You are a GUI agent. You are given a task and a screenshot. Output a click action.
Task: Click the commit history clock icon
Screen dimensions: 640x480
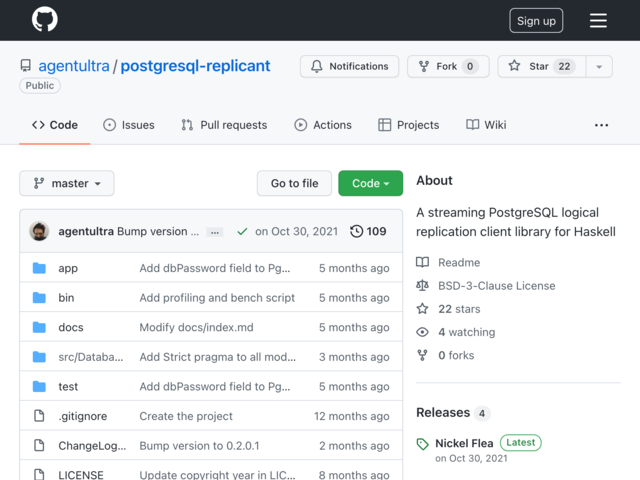tap(356, 231)
